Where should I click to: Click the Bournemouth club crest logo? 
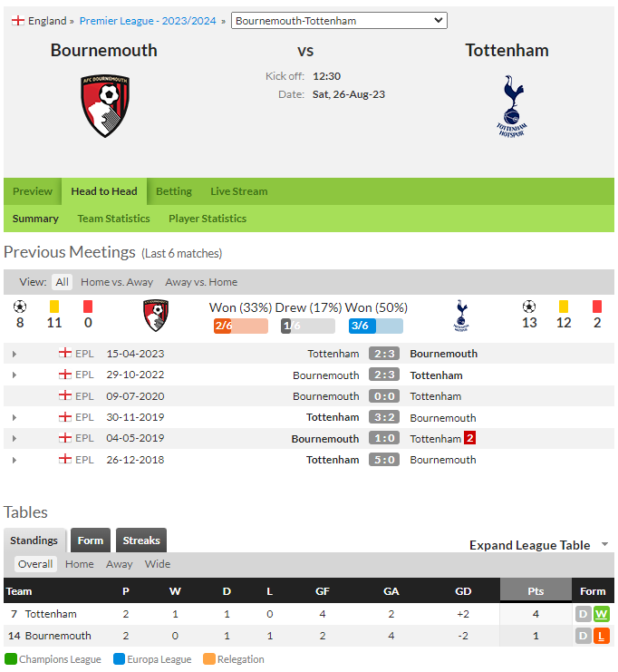[x=105, y=106]
